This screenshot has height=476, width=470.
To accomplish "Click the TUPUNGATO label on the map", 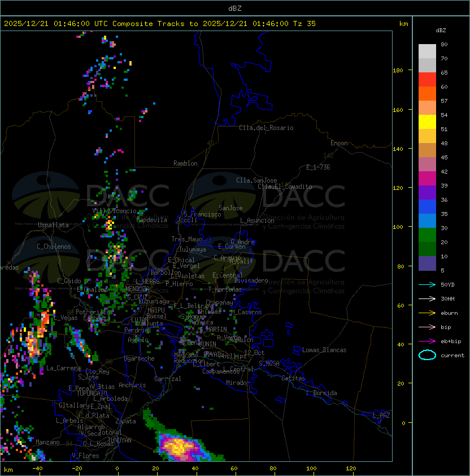I will (92, 393).
